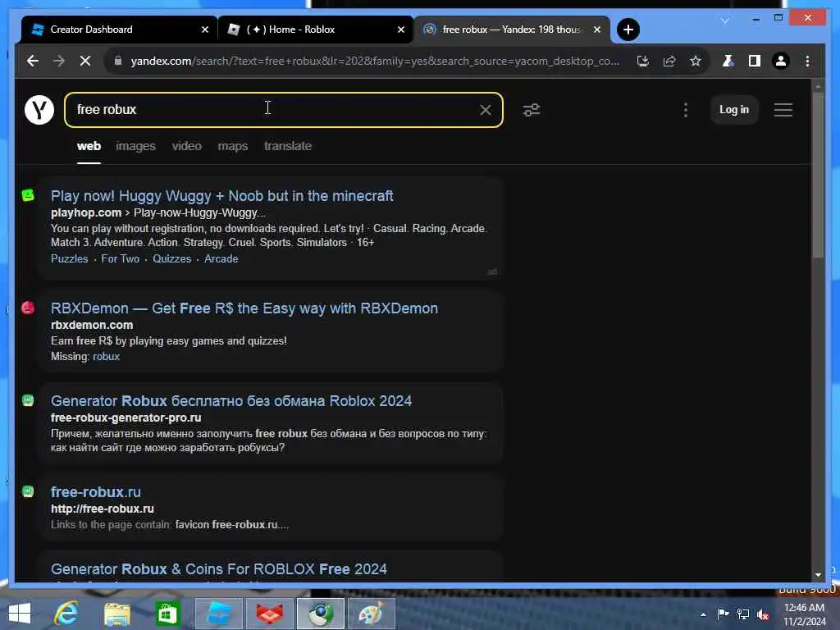Click the Log in button
Viewport: 840px width, 630px height.
pyautogui.click(x=734, y=110)
